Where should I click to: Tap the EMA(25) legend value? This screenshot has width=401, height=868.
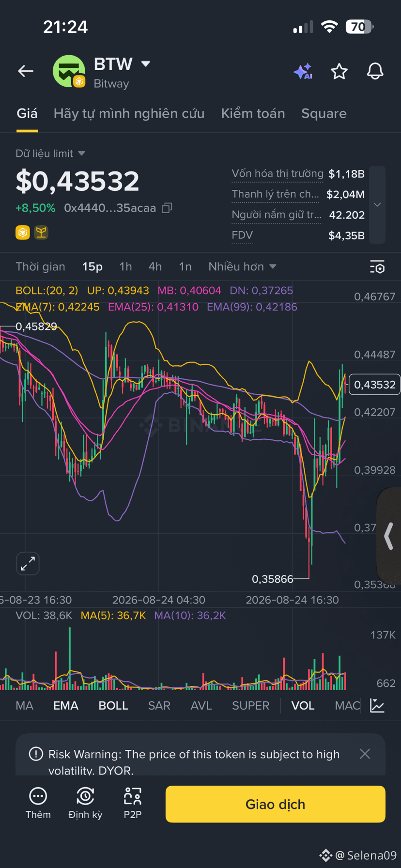(153, 307)
